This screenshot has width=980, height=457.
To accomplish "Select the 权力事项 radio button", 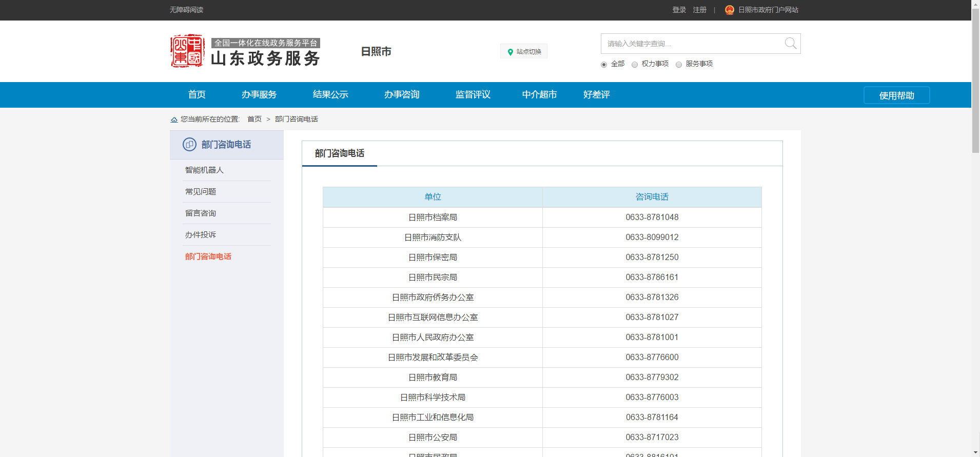I will pos(635,65).
